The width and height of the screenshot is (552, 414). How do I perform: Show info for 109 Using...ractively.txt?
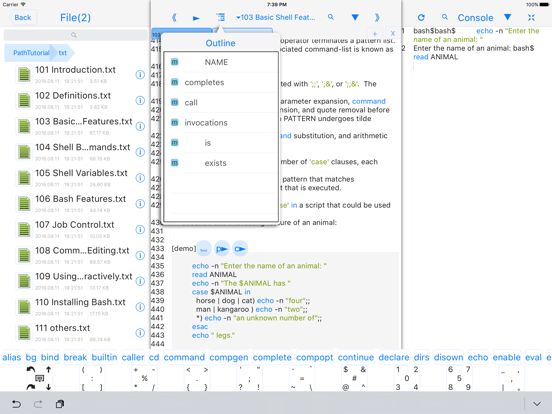[140, 281]
